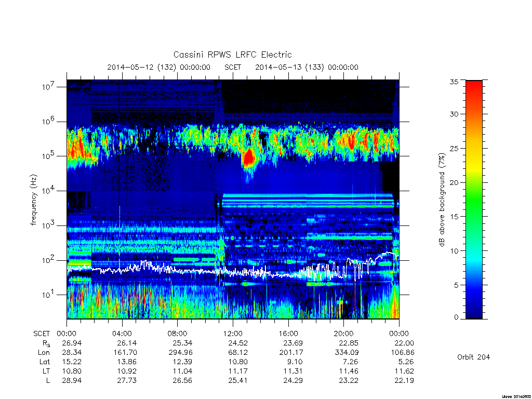Image resolution: width=532 pixels, height=399 pixels.
Task: Click the Rs value '26.94'
Action: tap(72, 343)
